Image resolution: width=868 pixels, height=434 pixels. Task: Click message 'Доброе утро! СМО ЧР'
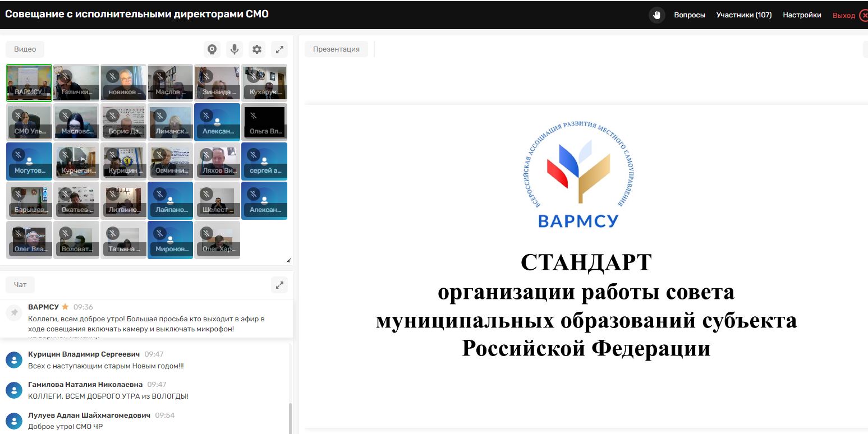(65, 427)
